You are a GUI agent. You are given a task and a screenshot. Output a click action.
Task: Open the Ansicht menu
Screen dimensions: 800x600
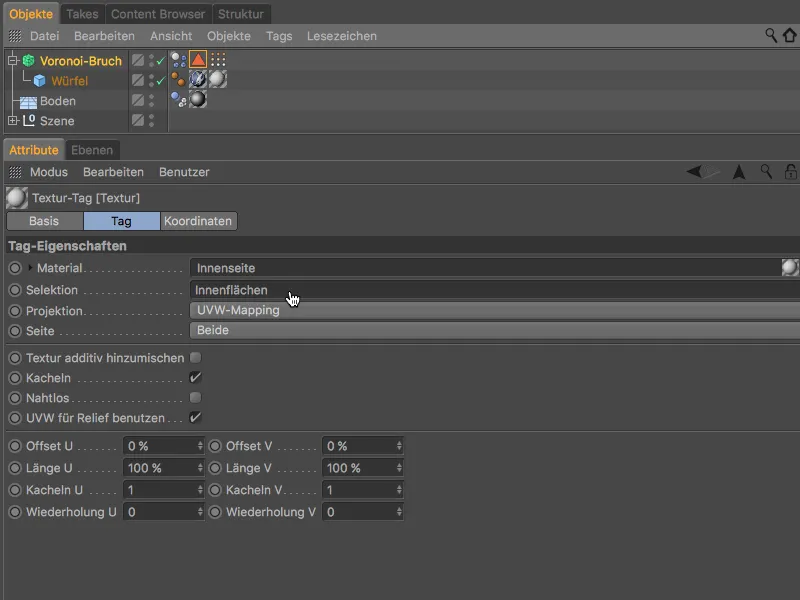pyautogui.click(x=171, y=36)
